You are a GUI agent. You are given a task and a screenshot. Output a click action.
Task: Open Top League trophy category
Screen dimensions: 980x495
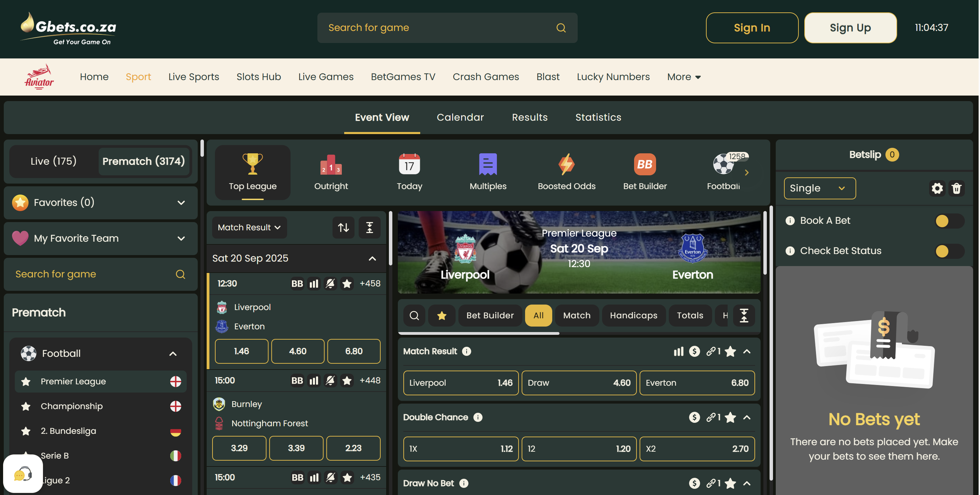[x=253, y=172]
